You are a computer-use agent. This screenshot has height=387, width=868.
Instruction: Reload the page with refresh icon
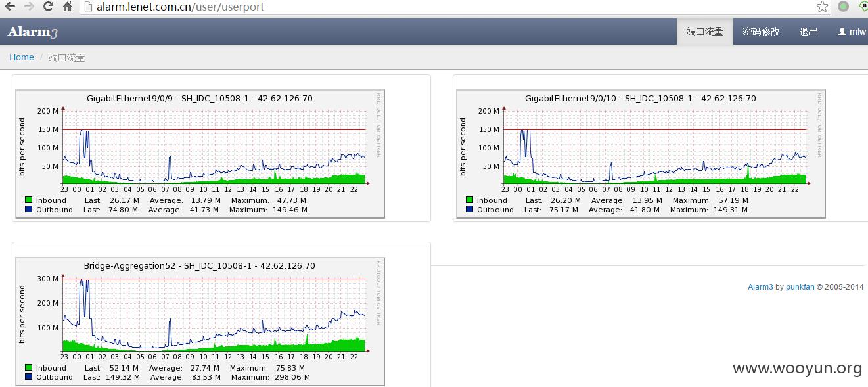[48, 7]
